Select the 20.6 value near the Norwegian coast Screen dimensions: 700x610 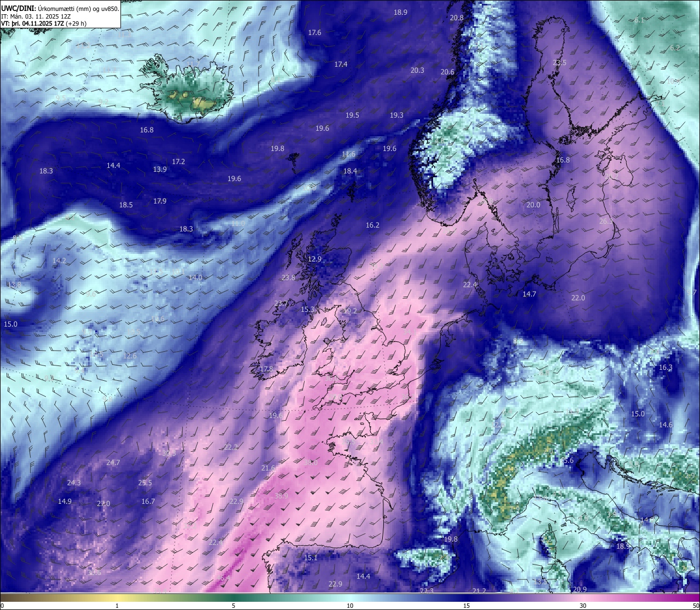[447, 72]
